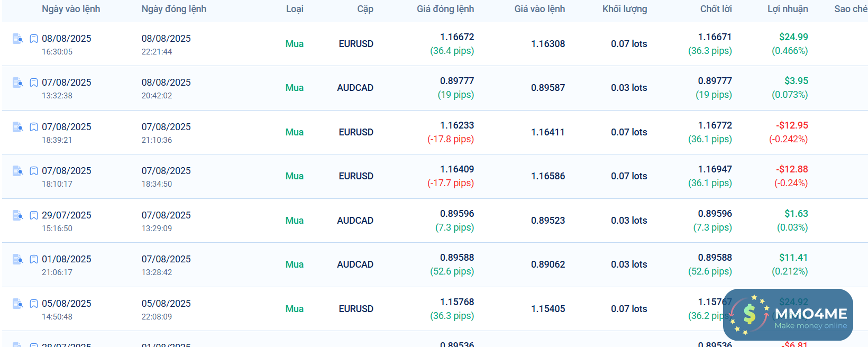
Task: Click AUDCAD pair in the 01/08/2025 row
Action: click(355, 264)
